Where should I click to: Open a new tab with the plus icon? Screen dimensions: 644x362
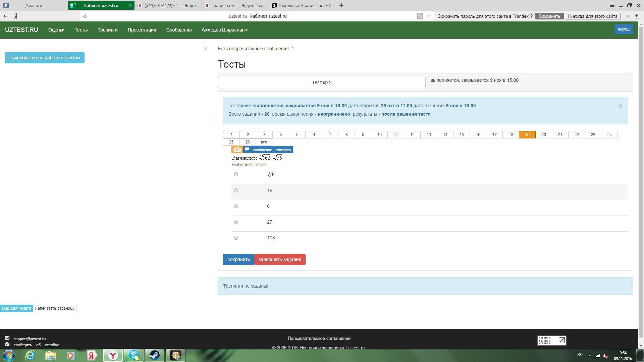pos(341,5)
